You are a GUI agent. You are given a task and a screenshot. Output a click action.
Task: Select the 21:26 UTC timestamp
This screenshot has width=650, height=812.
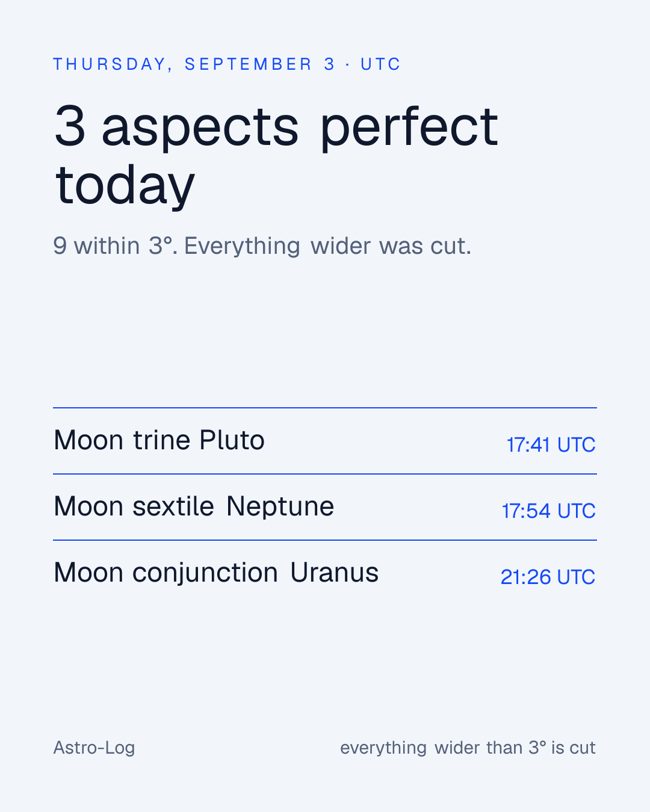pos(548,577)
